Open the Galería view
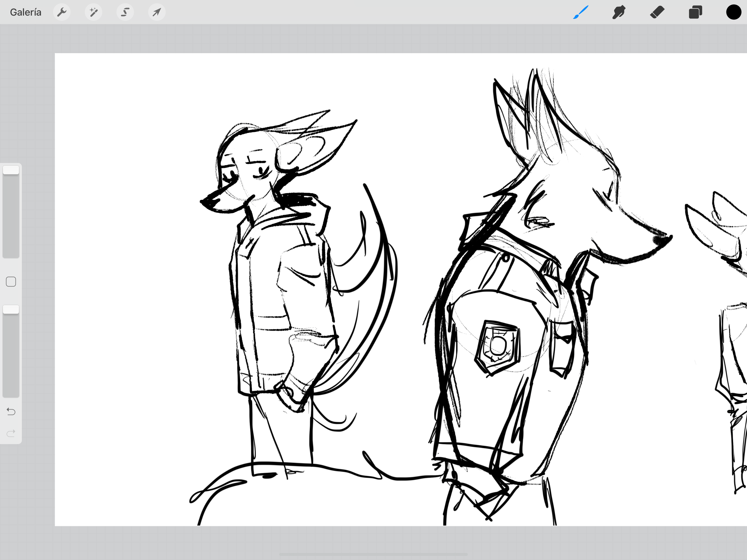747x560 pixels. (x=26, y=12)
